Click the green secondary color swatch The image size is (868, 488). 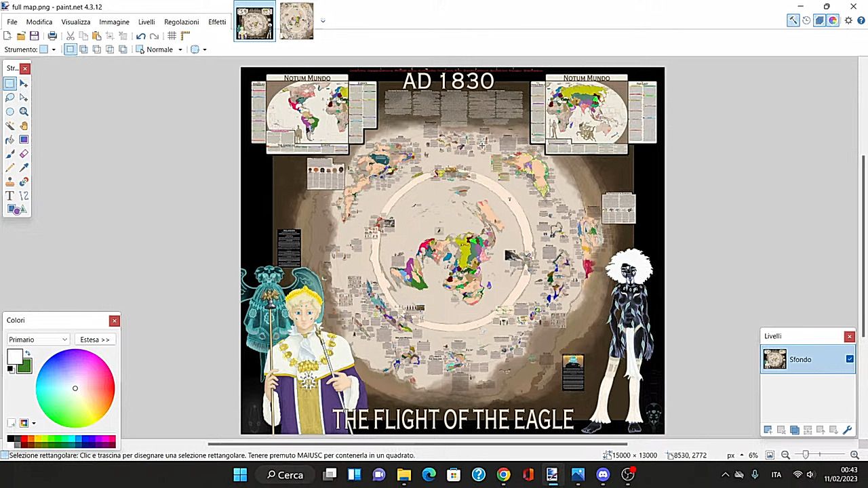click(25, 367)
